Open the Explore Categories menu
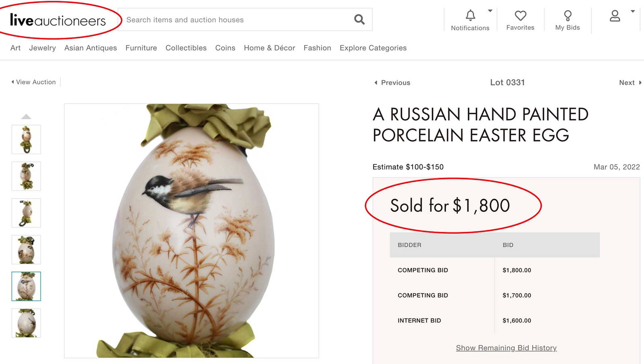644x364 pixels. tap(373, 48)
